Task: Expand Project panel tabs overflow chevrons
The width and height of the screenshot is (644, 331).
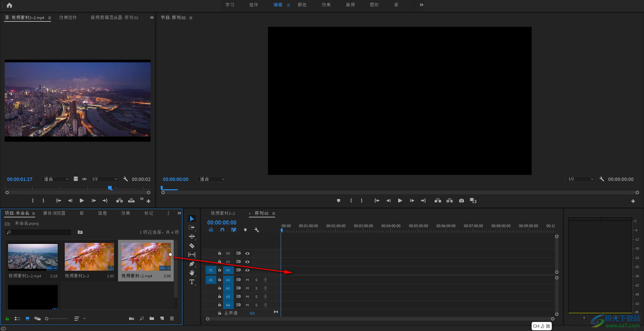Action: [x=179, y=213]
